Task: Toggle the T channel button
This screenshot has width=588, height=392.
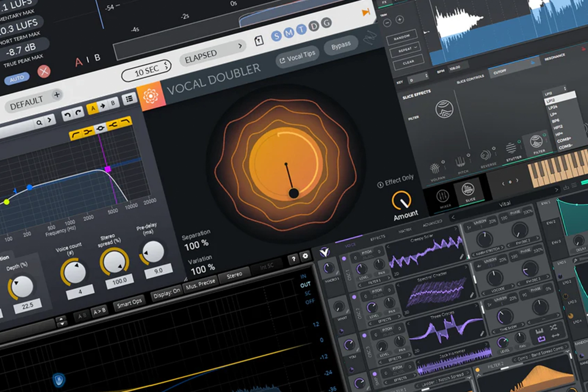Action: tap(301, 29)
